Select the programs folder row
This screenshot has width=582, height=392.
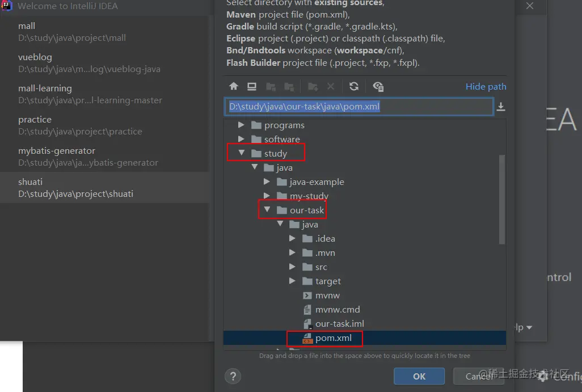tap(365, 125)
